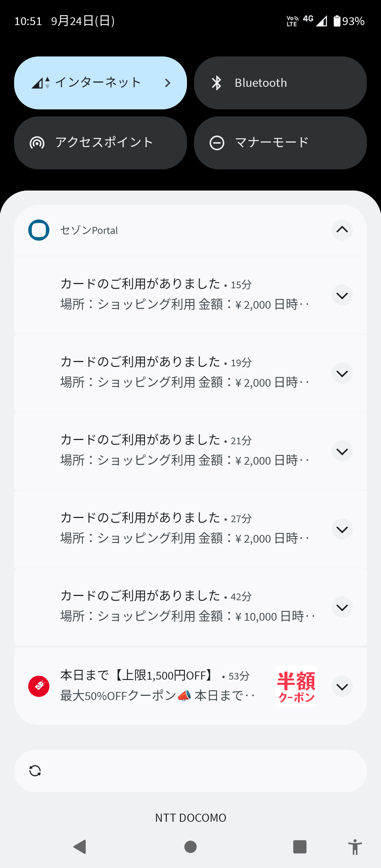Image resolution: width=381 pixels, height=868 pixels.
Task: Collapse the セゾンPortal notification group
Action: [x=342, y=230]
